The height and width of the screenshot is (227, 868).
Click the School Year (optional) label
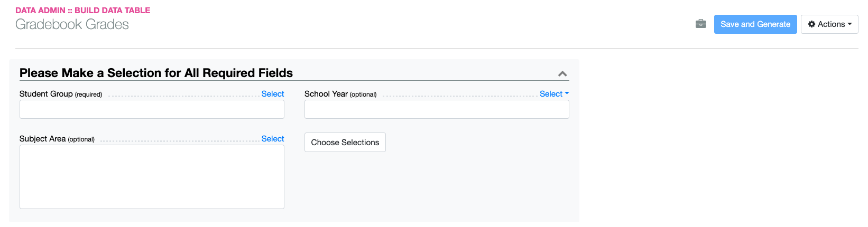point(340,94)
